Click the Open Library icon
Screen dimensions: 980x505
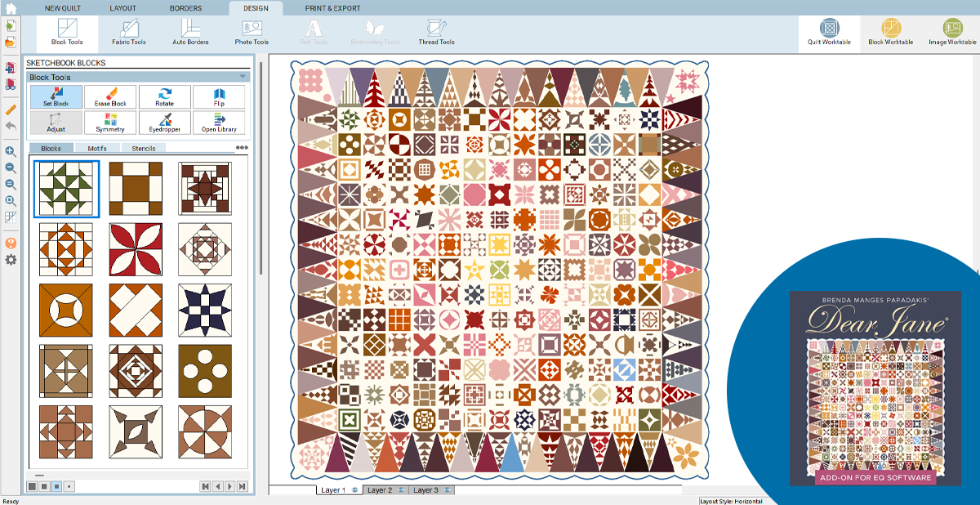(x=219, y=123)
